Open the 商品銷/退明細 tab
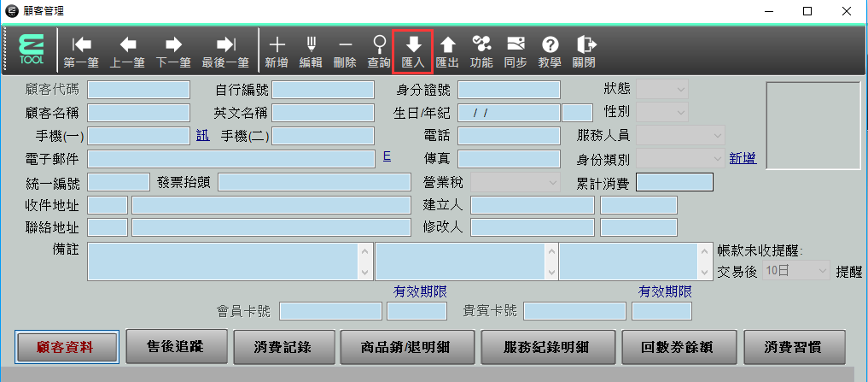Image resolution: width=868 pixels, height=382 pixels. 405,346
